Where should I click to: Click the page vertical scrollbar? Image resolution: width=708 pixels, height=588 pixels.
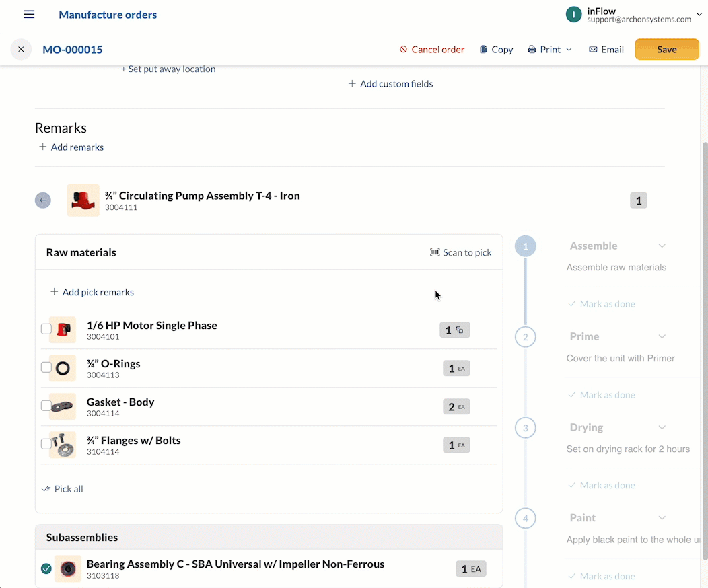(705, 351)
